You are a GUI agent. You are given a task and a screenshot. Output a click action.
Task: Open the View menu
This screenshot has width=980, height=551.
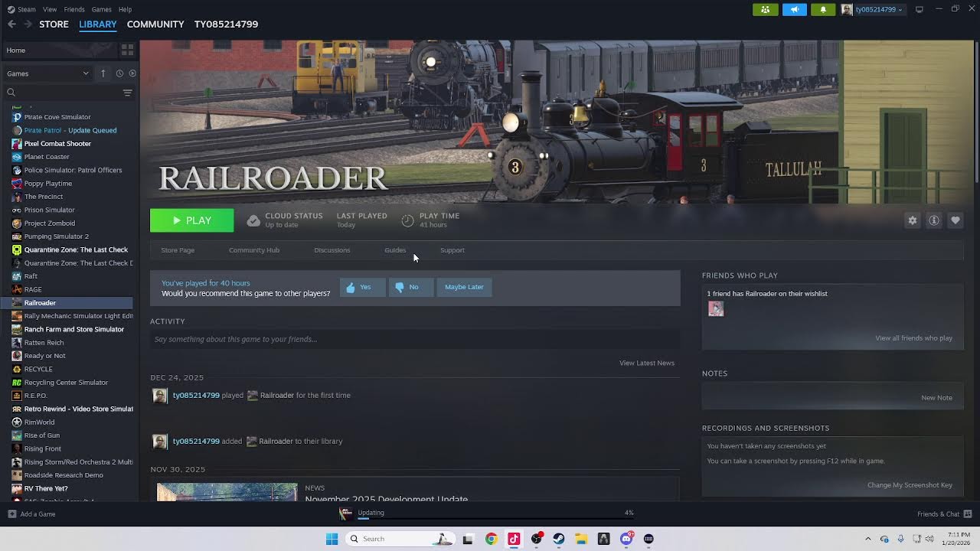tap(50, 9)
